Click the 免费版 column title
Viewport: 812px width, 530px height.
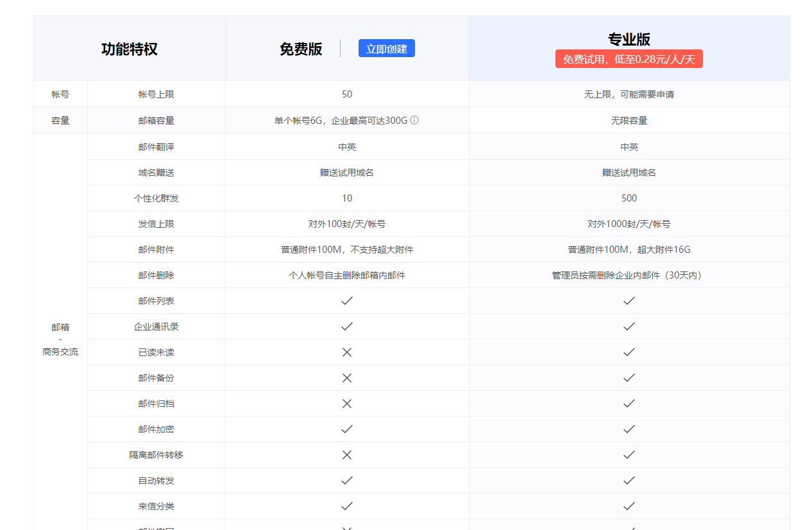coord(301,49)
